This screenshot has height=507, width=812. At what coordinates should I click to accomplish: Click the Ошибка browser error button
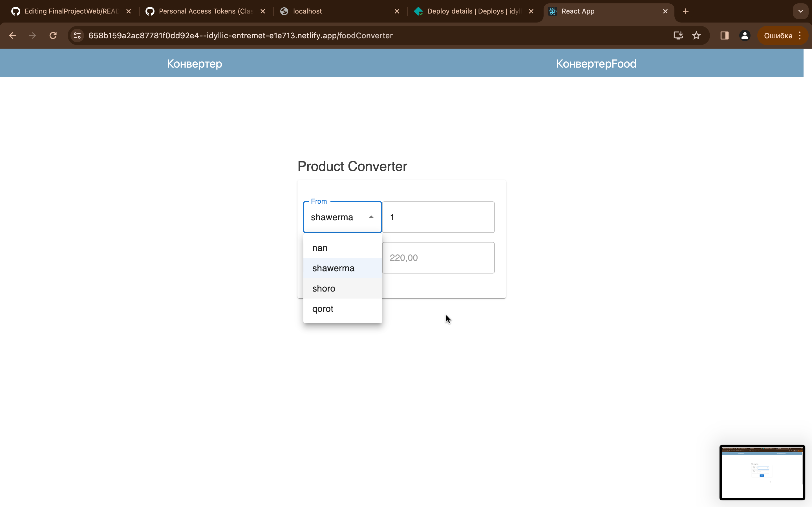point(778,35)
